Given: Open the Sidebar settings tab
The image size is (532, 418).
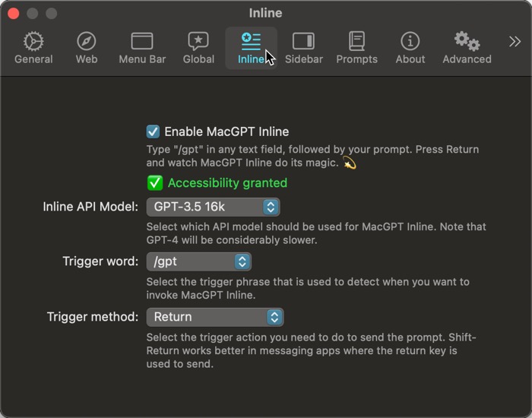Looking at the screenshot, I should tap(304, 48).
